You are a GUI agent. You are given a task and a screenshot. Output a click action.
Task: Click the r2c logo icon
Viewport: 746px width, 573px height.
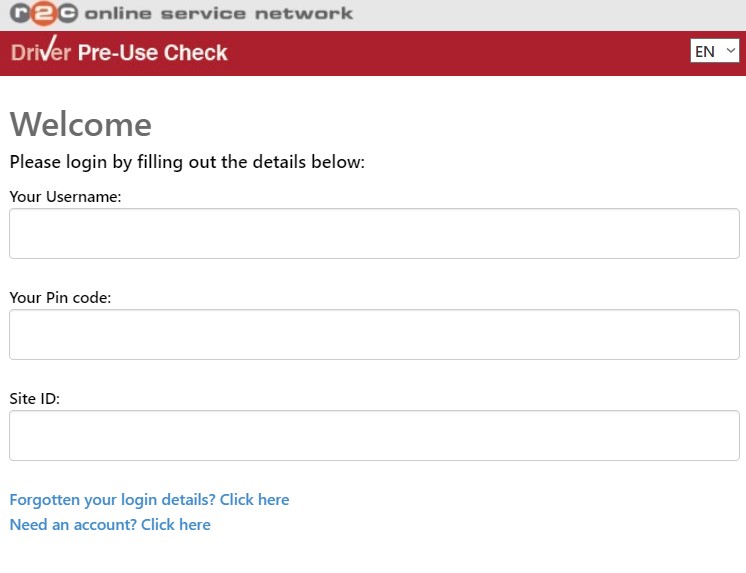click(43, 14)
